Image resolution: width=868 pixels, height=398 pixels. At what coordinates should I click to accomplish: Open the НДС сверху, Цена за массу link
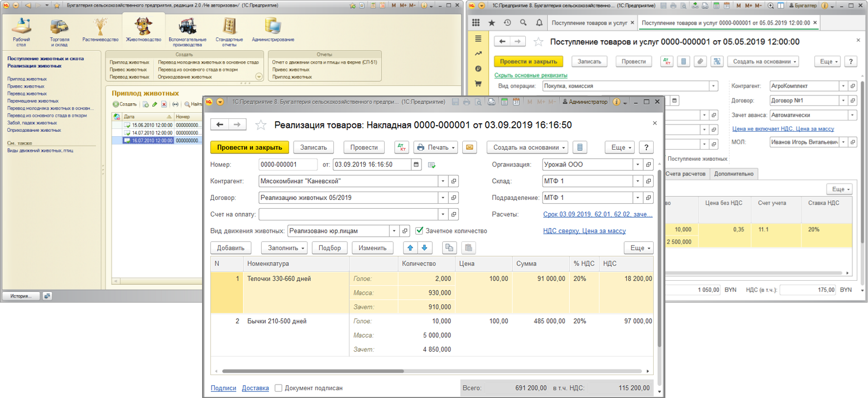(584, 231)
